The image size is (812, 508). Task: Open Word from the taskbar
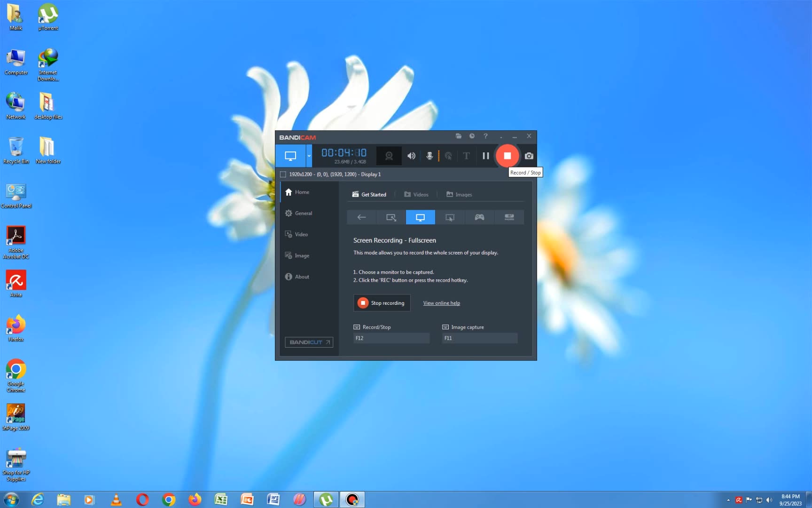point(273,500)
